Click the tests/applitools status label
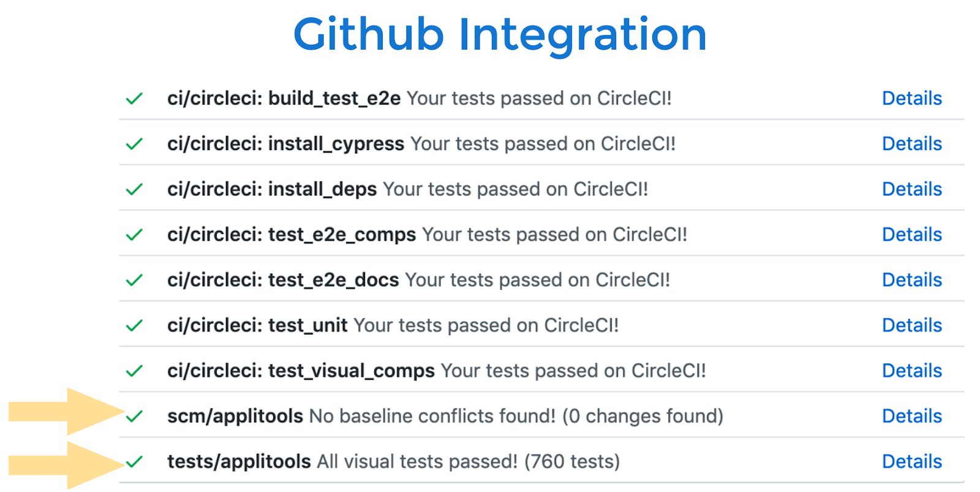 coord(239,461)
